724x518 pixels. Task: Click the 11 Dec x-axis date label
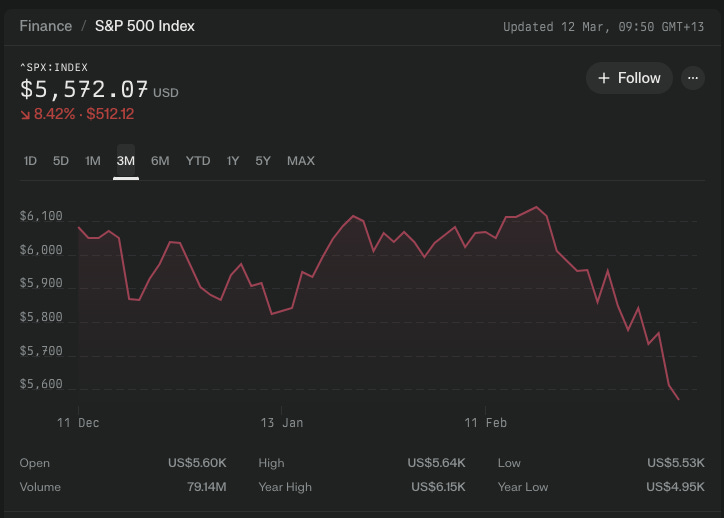coord(78,423)
